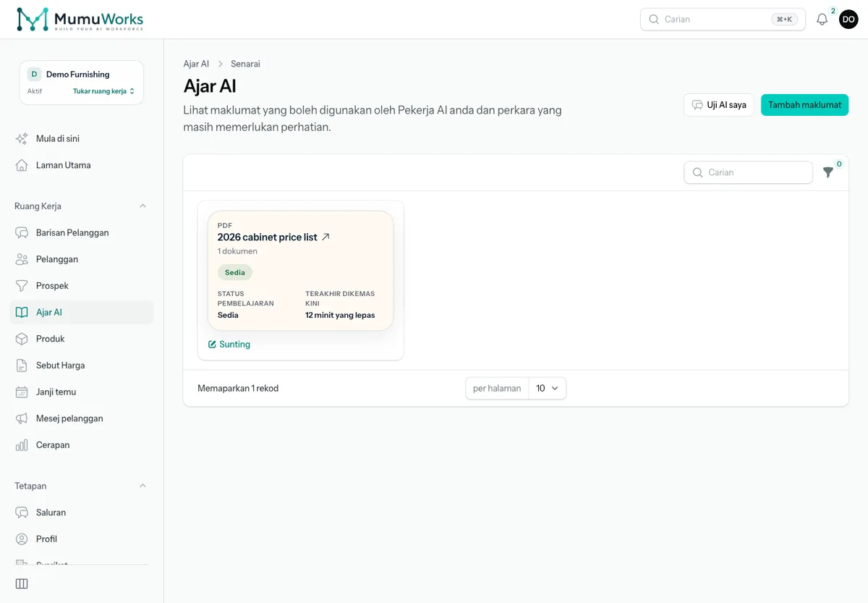This screenshot has height=603, width=868.
Task: Click the Sunting edit link
Action: pyautogui.click(x=229, y=345)
